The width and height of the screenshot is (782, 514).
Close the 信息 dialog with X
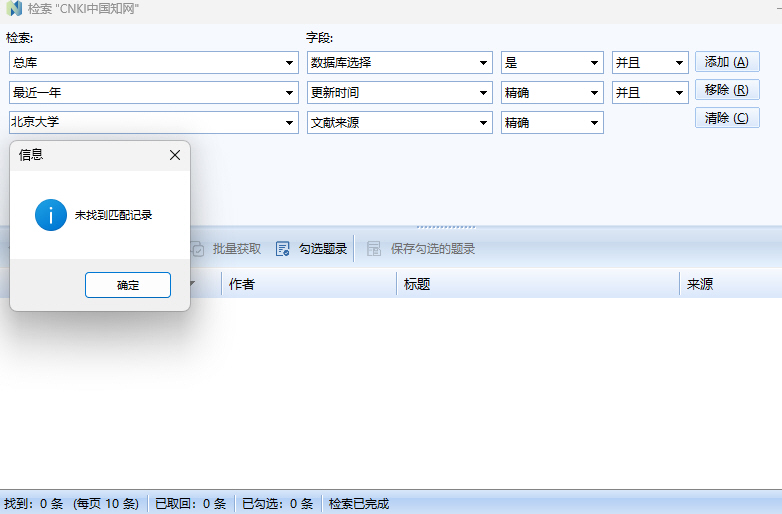175,155
